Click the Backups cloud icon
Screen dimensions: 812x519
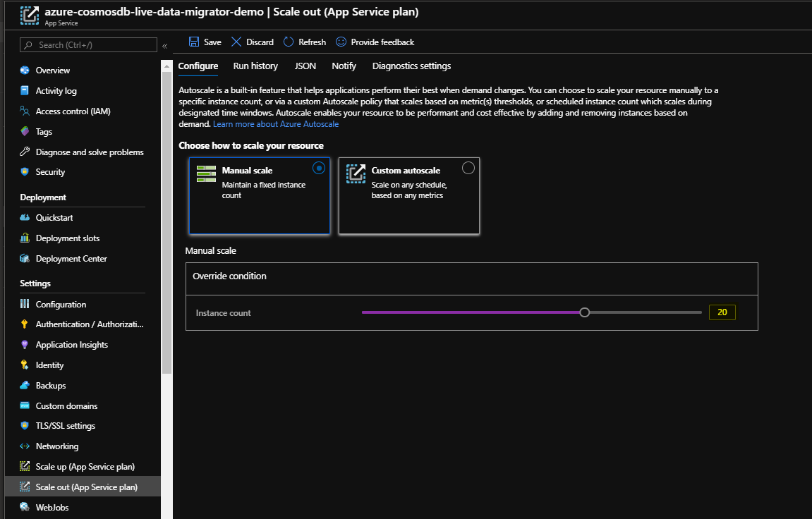tap(25, 385)
